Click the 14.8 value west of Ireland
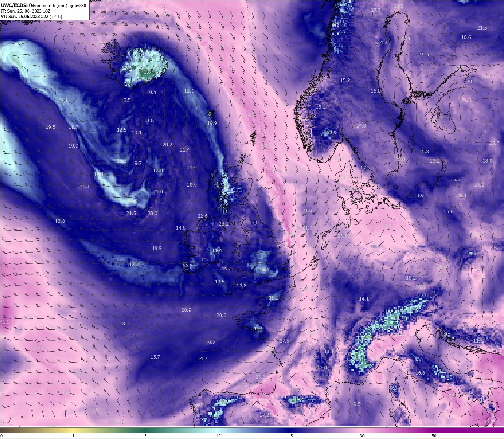The width and height of the screenshot is (504, 439). point(181,228)
